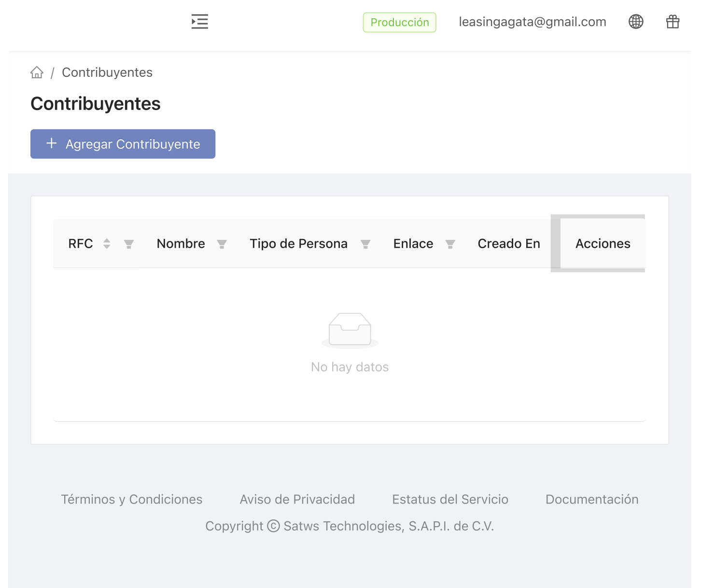Click the Acciones column header
Viewport: 701px width, 588px height.
pyautogui.click(x=603, y=244)
